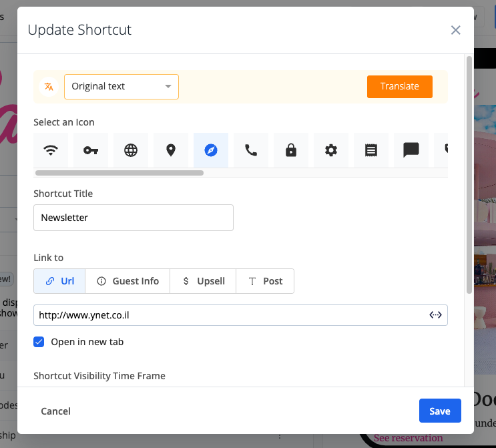Choose the gear settings icon
The height and width of the screenshot is (448, 496).
click(331, 150)
